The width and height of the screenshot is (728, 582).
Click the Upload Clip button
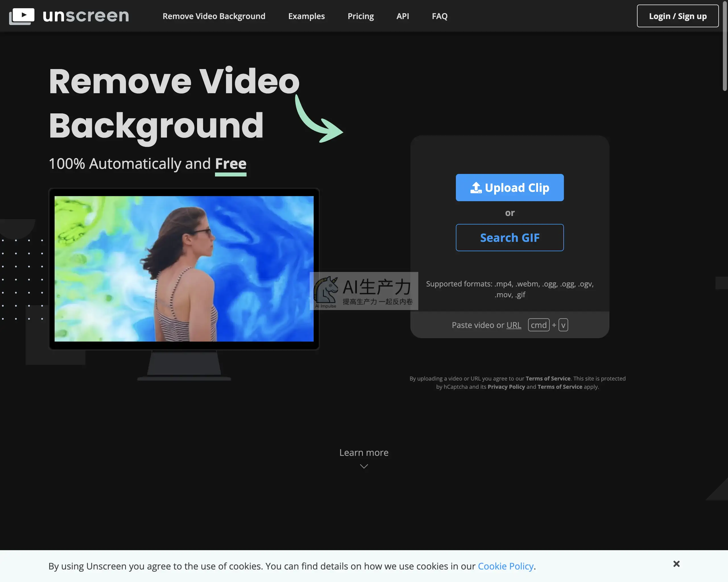[510, 188]
